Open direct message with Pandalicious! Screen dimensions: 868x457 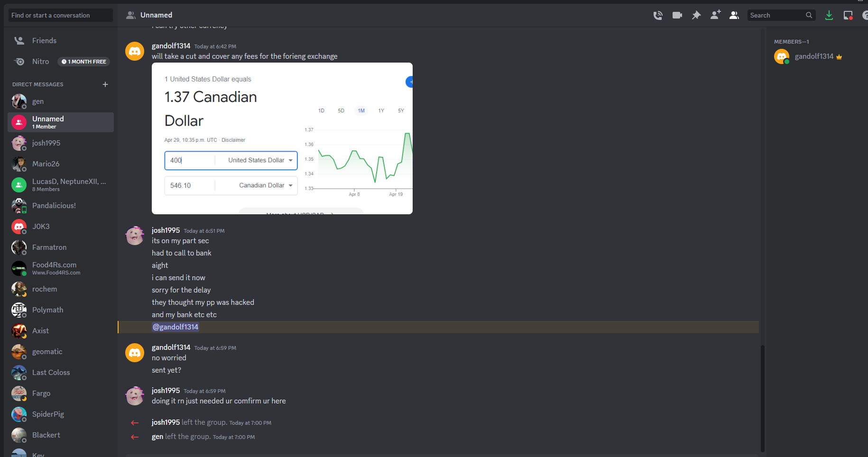(61, 206)
